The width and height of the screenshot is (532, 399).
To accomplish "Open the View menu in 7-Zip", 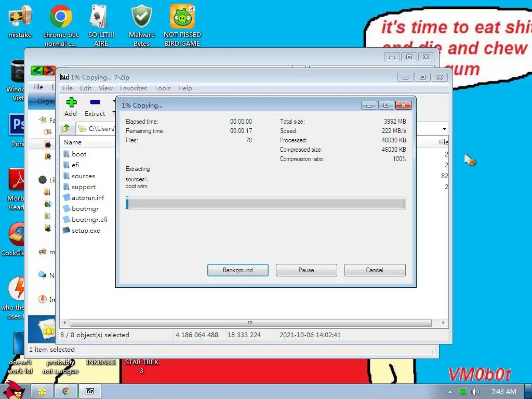I will coord(105,88).
